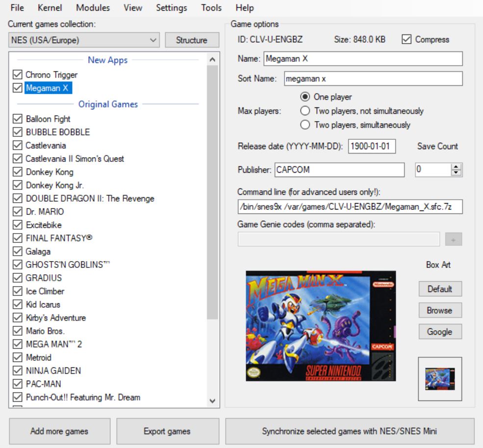
Task: Click the Structure button
Action: tap(192, 40)
